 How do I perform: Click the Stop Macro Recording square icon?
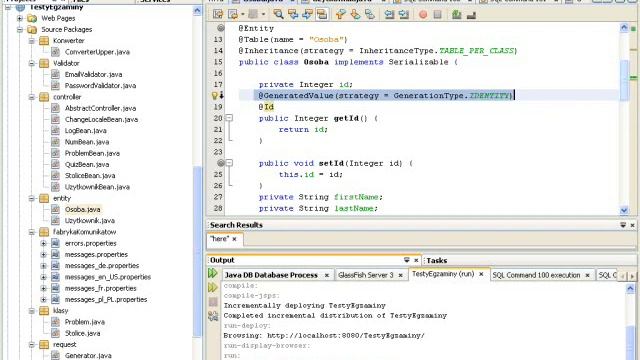pos(438,15)
